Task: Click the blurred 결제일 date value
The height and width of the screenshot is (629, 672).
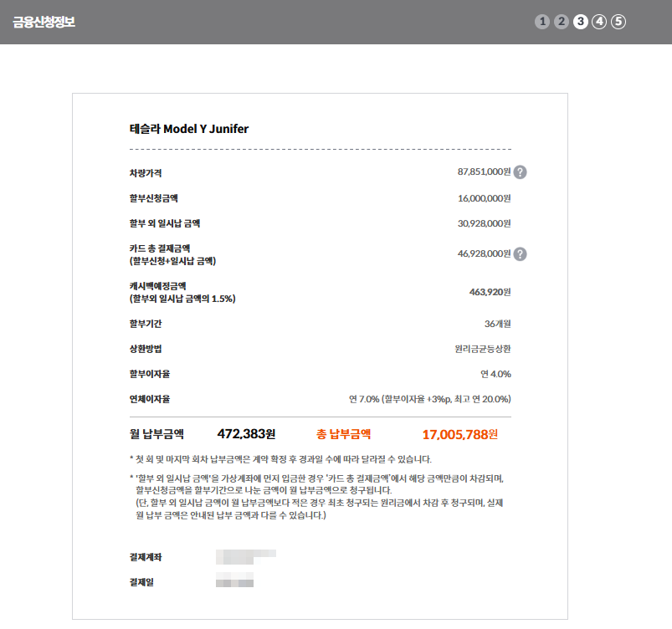Action: tap(234, 580)
